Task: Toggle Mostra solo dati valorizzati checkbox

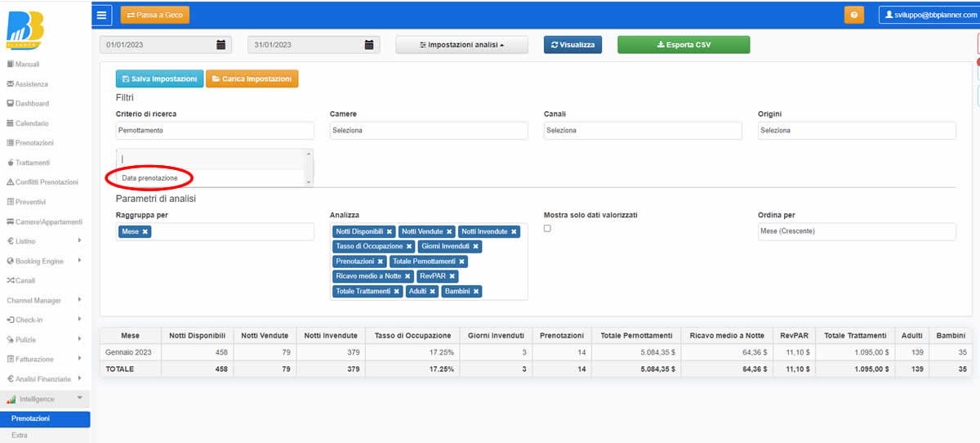Action: click(x=547, y=228)
